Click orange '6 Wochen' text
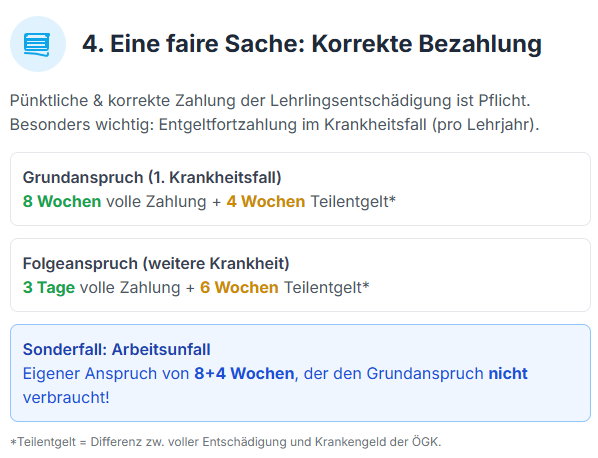598x458 pixels. click(x=239, y=288)
